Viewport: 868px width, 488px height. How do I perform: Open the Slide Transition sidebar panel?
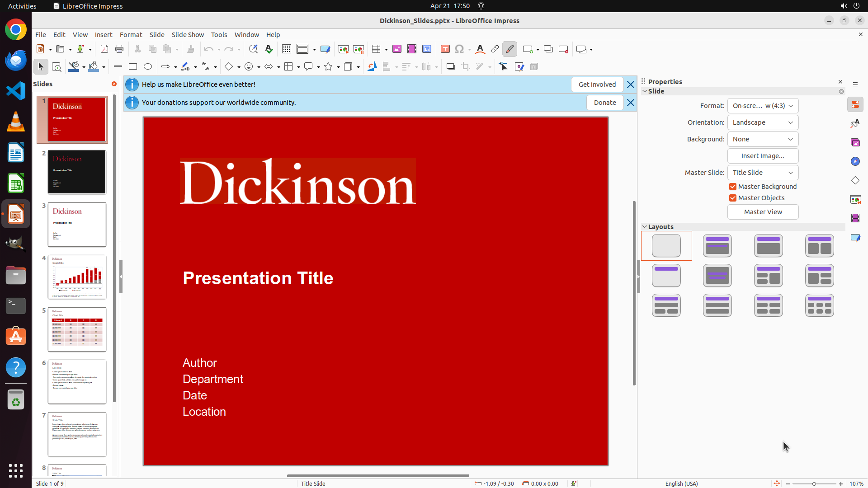[855, 200]
